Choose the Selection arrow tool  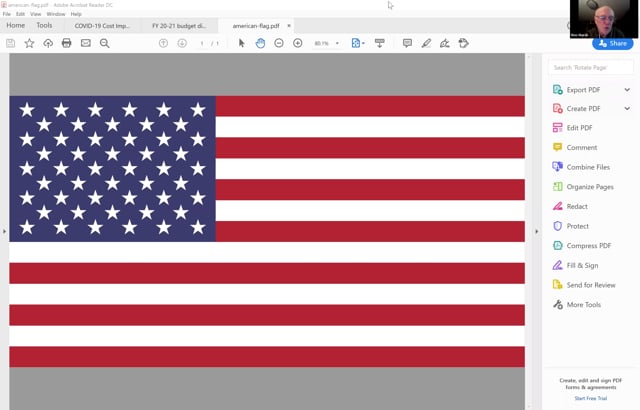[241, 43]
